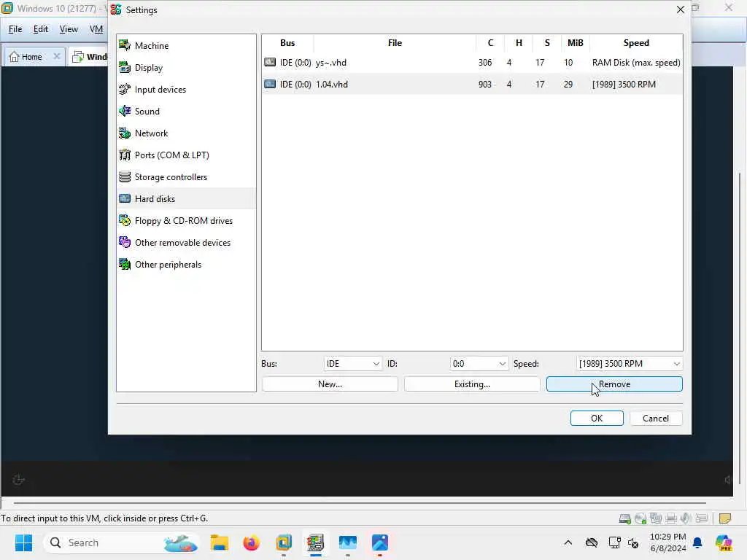Click VMware printer status icon

pyautogui.click(x=671, y=518)
